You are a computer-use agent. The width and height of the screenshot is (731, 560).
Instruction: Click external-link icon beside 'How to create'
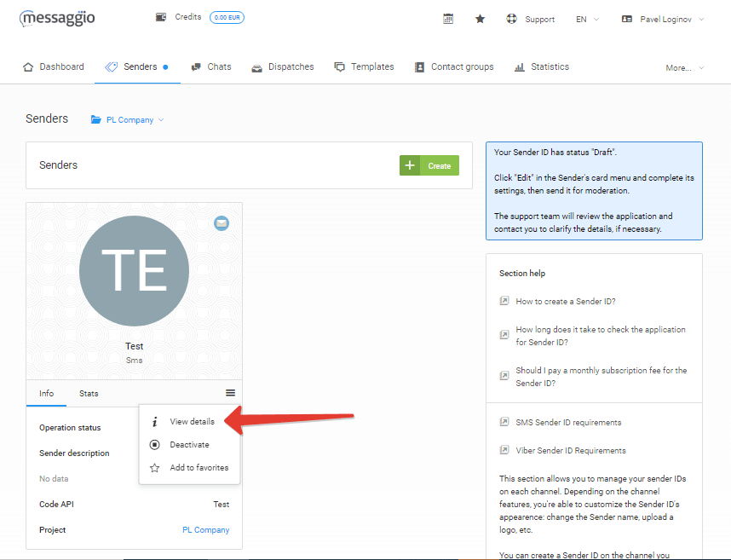[504, 301]
